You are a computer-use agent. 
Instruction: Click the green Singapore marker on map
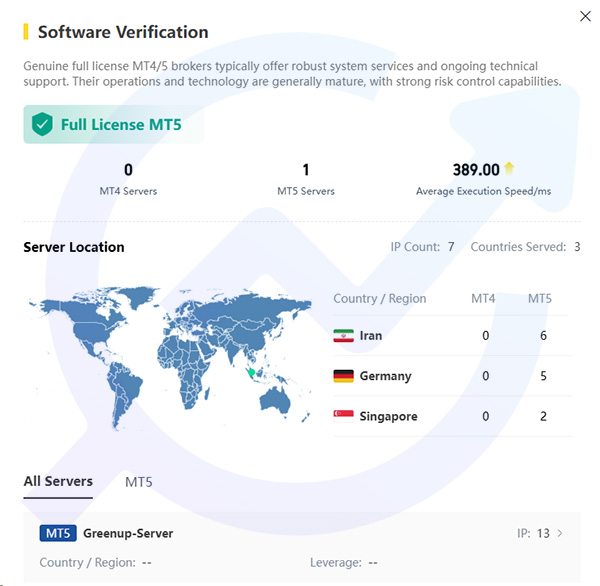(x=251, y=372)
